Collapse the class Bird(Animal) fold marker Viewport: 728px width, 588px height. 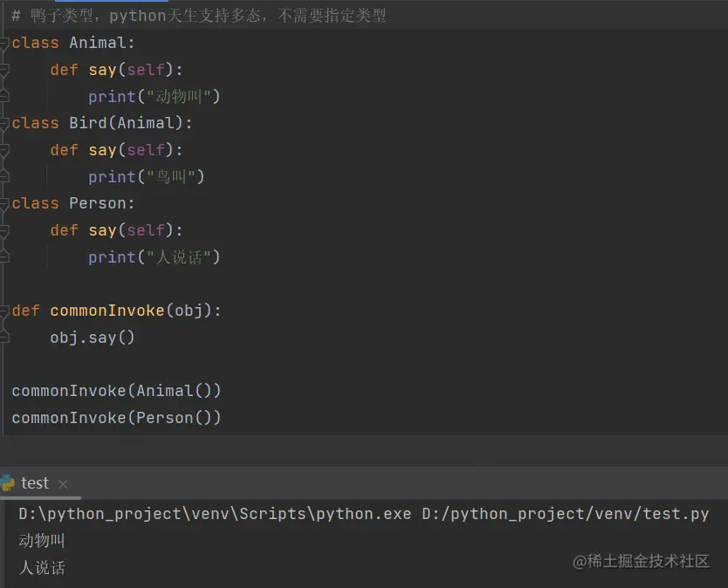point(4,124)
